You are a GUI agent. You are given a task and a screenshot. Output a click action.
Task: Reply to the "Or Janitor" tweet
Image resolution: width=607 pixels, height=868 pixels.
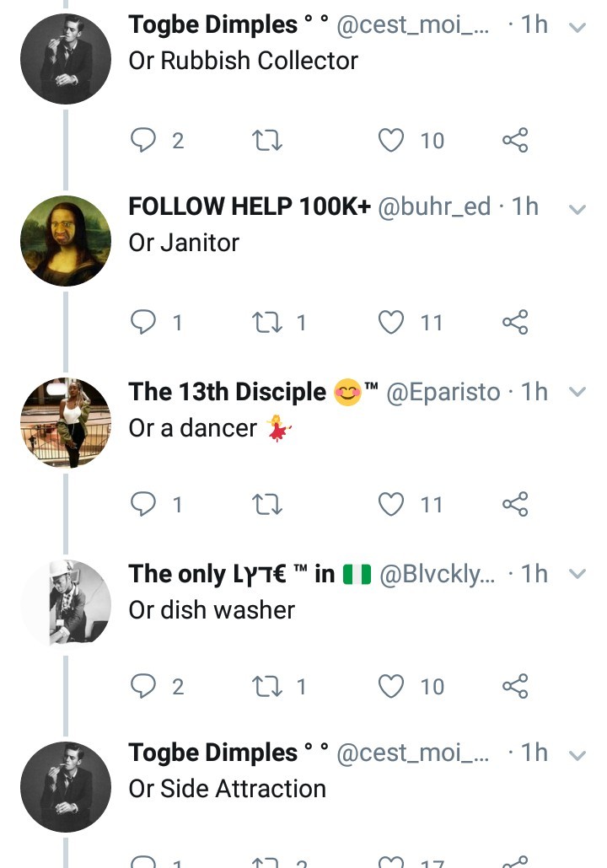tap(143, 322)
